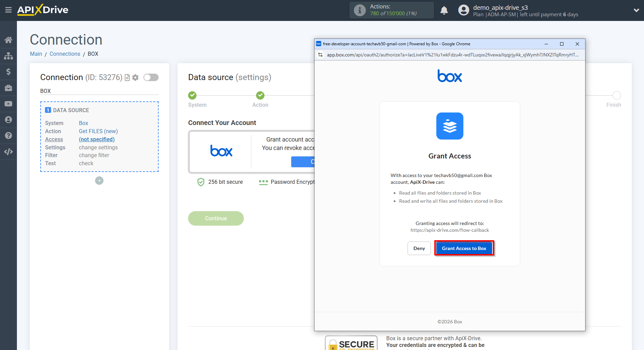
Task: Click the help question mark icon
Action: point(8,135)
